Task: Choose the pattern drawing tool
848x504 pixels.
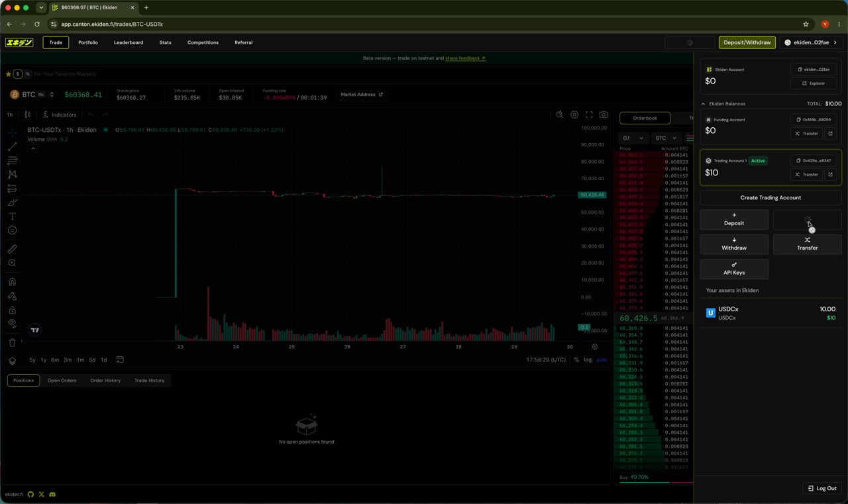Action: 12,174
